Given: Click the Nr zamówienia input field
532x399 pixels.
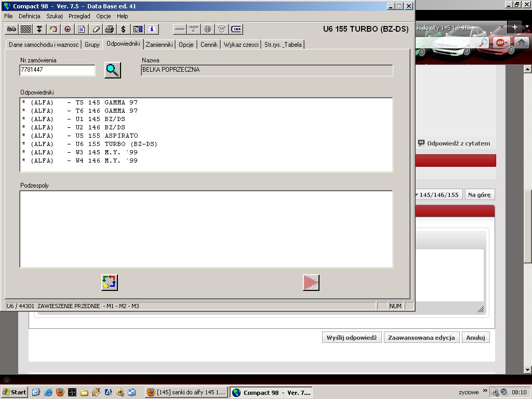Looking at the screenshot, I should [x=57, y=70].
